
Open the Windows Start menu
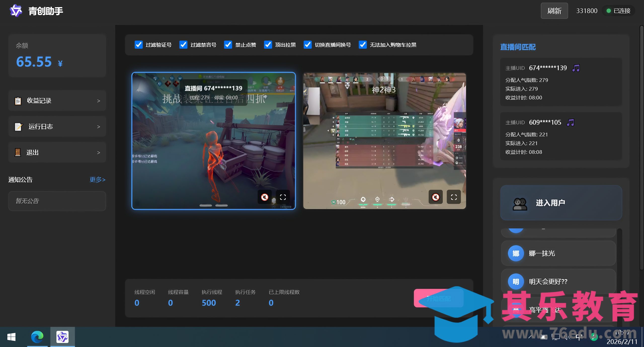[11, 337]
